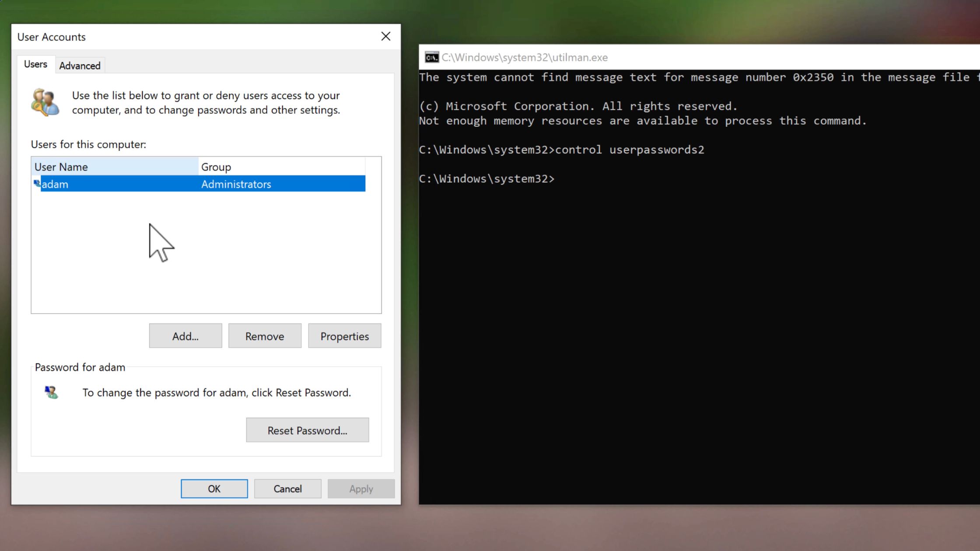
Task: Click Cancel in User Accounts
Action: pos(287,488)
